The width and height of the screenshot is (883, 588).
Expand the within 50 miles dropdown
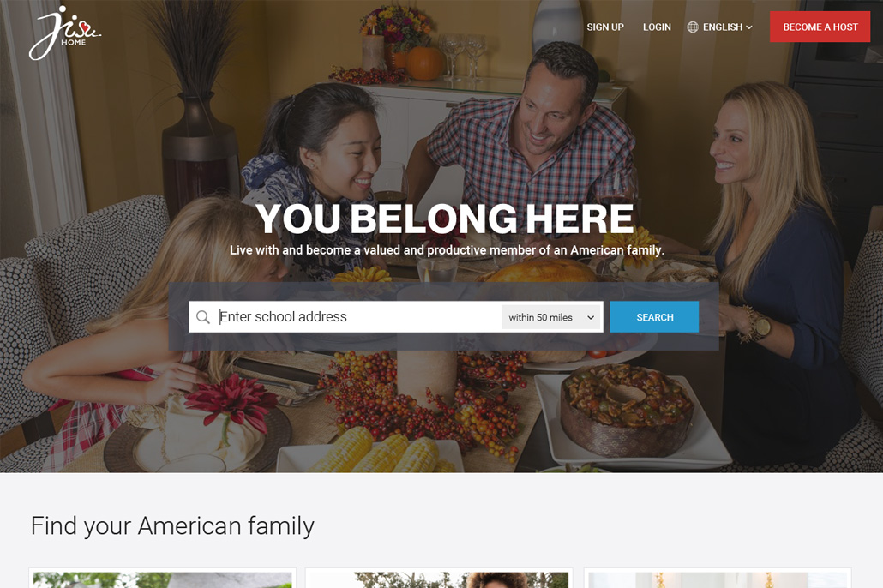point(551,317)
